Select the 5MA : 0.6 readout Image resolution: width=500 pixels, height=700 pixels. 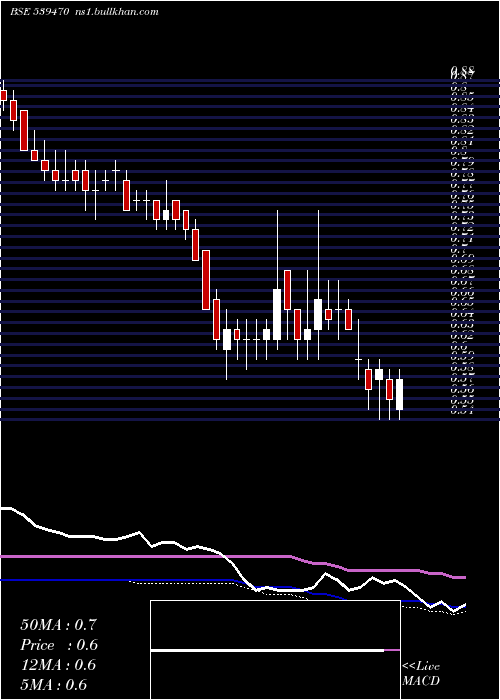click(x=54, y=685)
